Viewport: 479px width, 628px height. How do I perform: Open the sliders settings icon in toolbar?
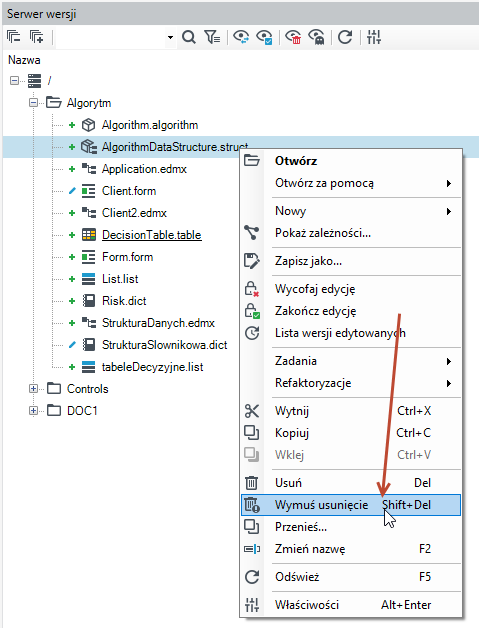click(374, 37)
